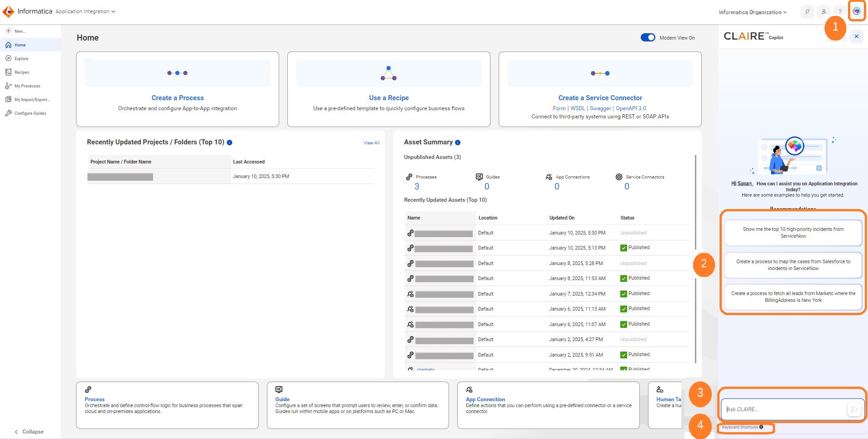The width and height of the screenshot is (868, 439).
Task: Click the App Connections icon in Asset Summary
Action: pos(549,177)
